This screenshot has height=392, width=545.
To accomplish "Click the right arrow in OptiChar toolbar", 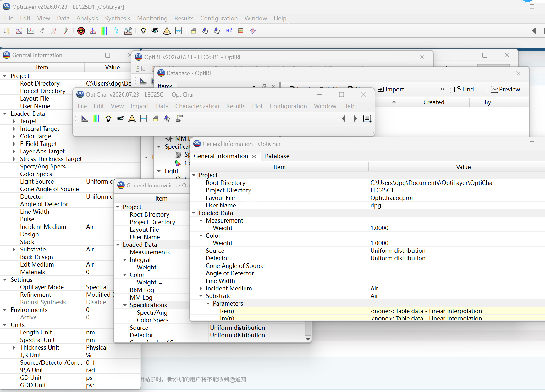I will click(355, 119).
